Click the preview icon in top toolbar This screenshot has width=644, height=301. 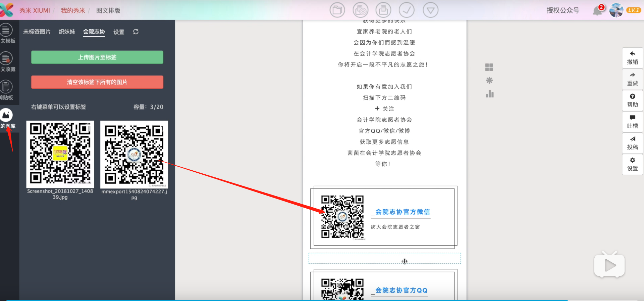click(x=361, y=10)
